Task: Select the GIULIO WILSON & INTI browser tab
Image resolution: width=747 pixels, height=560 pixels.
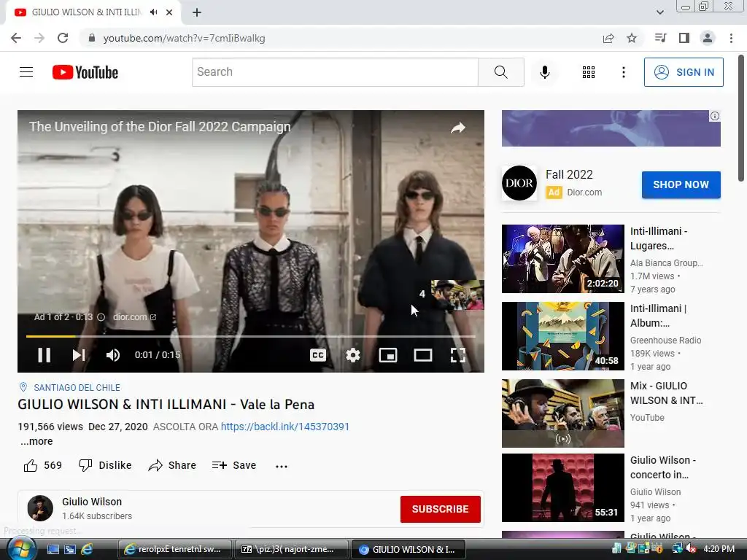Action: tap(93, 12)
